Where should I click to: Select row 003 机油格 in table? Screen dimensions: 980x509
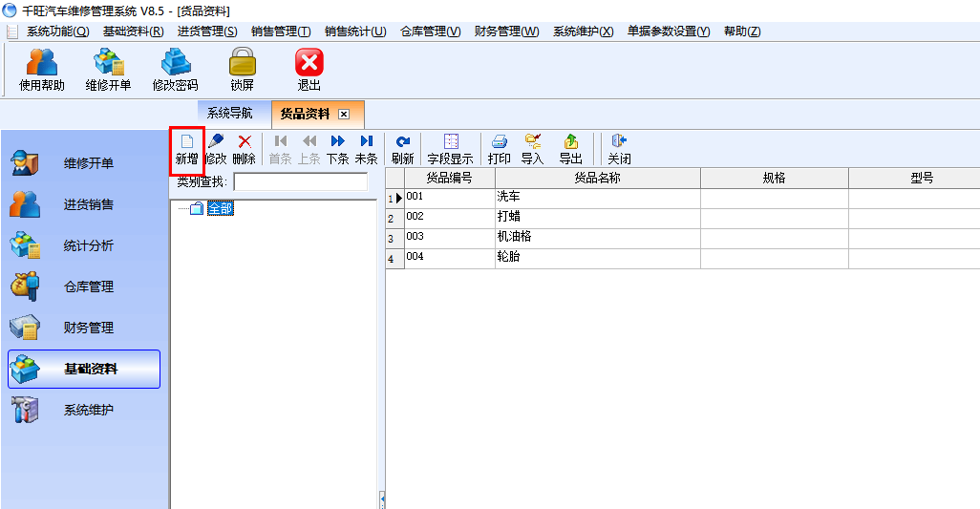coord(683,238)
